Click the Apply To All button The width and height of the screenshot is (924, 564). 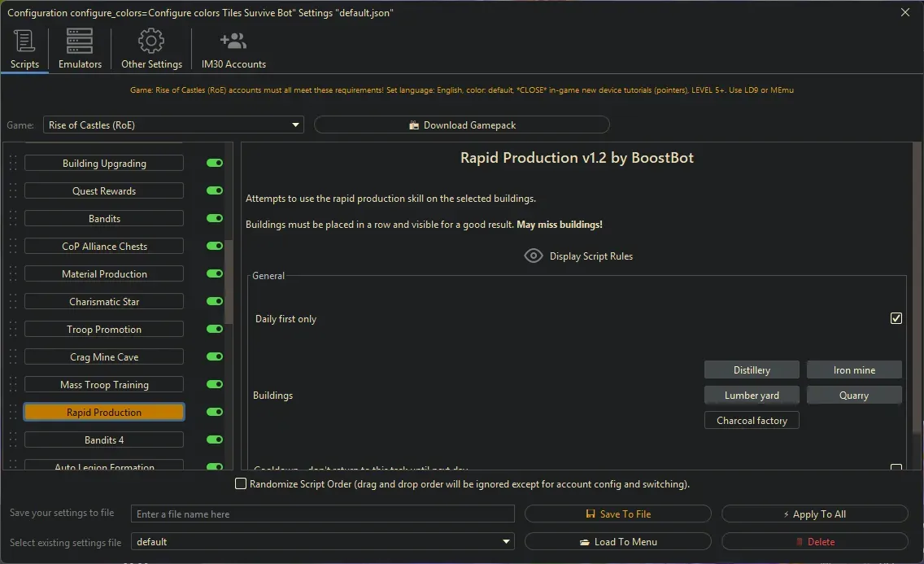pos(814,514)
